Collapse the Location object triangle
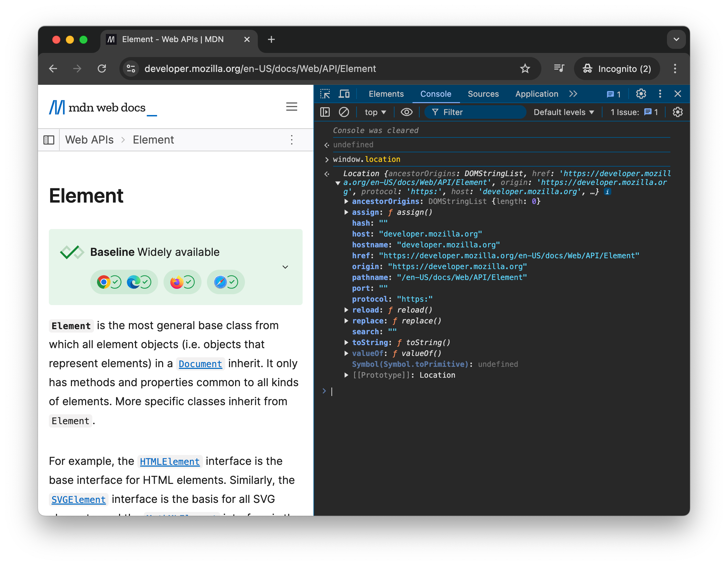Screen dimensions: 728x566 [x=338, y=183]
